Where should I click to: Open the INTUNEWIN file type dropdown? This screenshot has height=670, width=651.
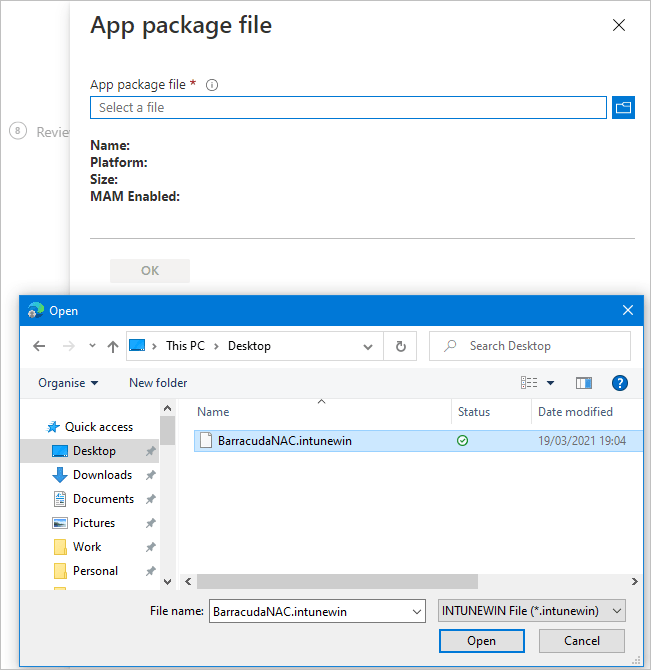[x=531, y=611]
